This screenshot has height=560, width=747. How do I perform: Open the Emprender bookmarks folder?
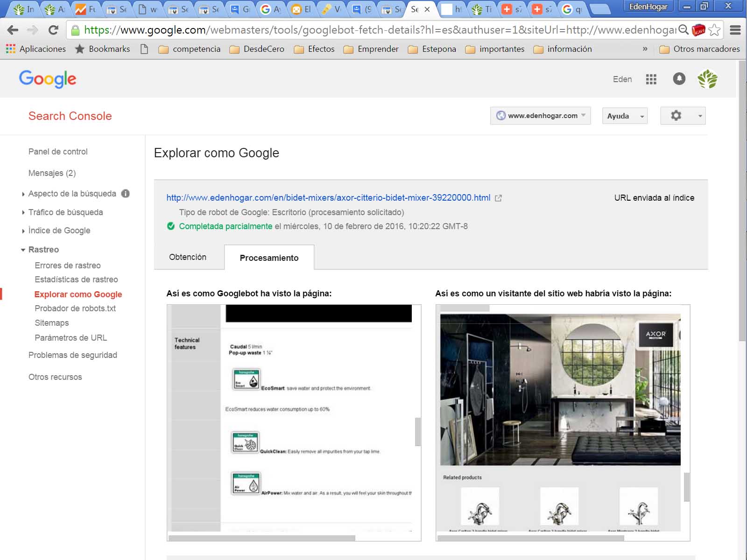371,49
